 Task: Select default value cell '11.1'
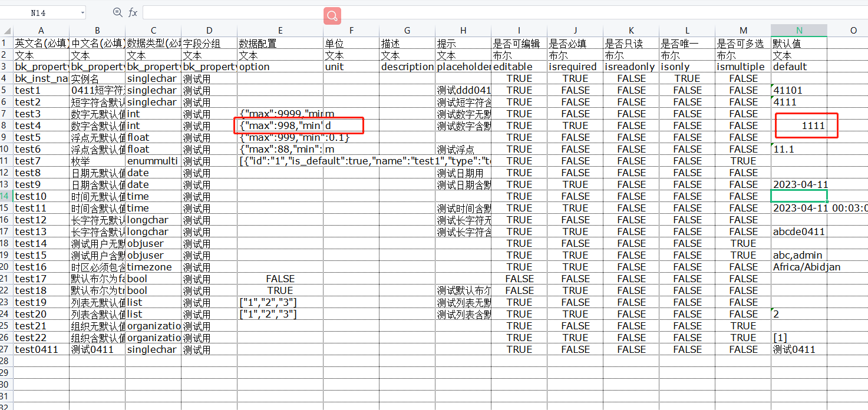coord(799,149)
